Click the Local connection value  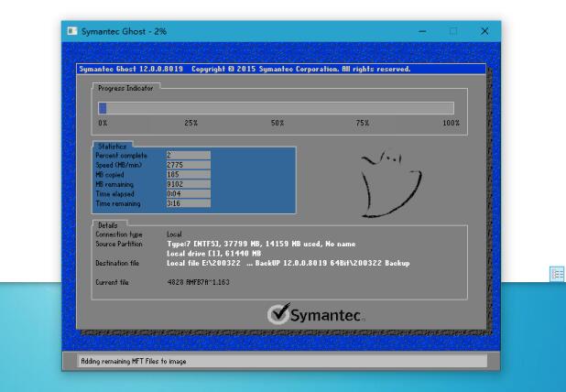[x=174, y=234]
